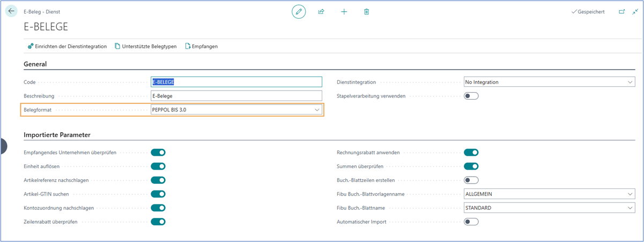644x242 pixels.
Task: Enable Automatischer Import toggle
Action: coord(471,222)
